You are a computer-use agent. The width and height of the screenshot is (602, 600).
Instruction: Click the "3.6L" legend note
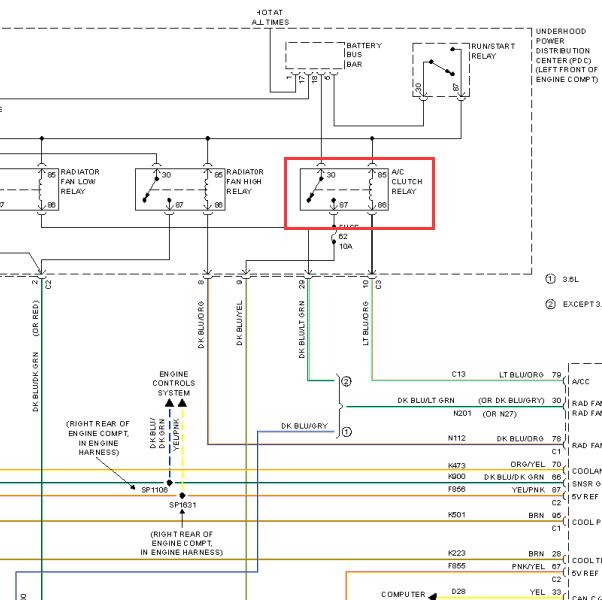coord(571,279)
